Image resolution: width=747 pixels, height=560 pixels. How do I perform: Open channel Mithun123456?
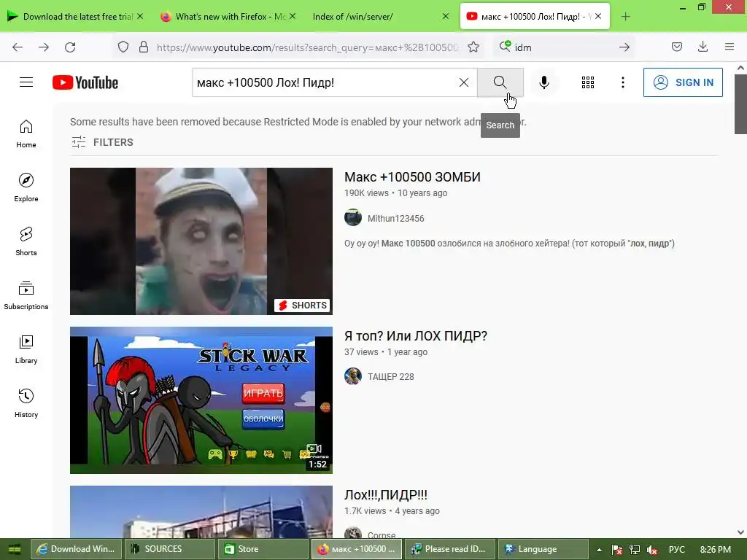(396, 219)
